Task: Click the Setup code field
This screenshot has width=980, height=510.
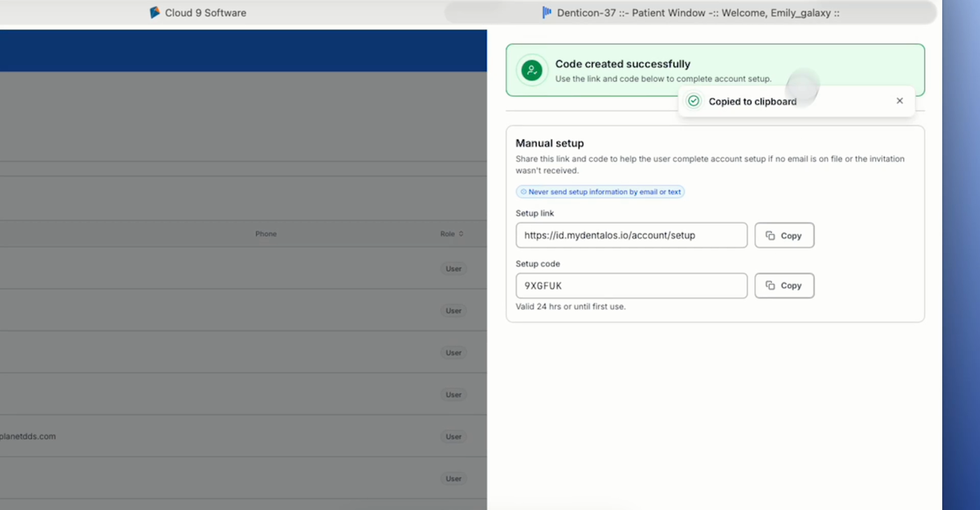Action: click(x=631, y=285)
